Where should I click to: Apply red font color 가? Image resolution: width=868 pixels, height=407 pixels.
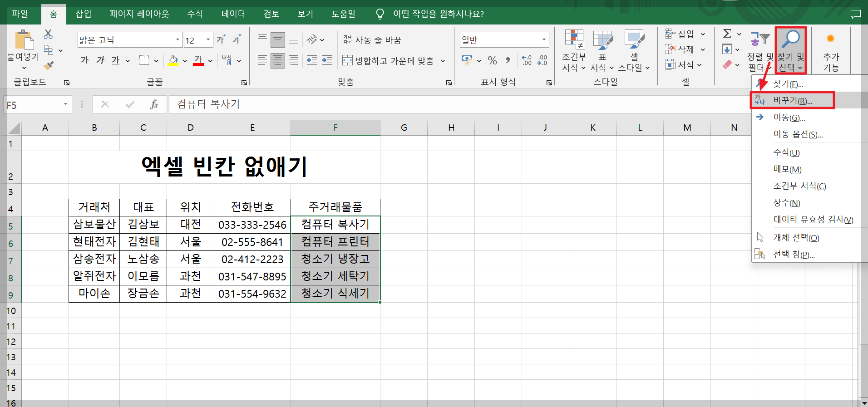pyautogui.click(x=198, y=60)
